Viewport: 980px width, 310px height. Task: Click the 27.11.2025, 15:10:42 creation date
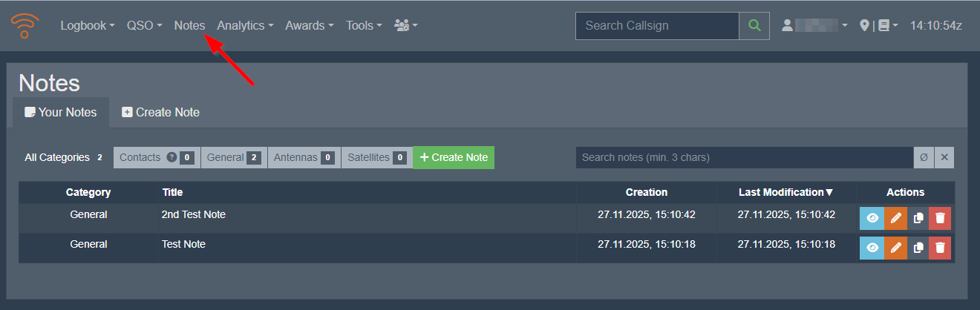[647, 214]
